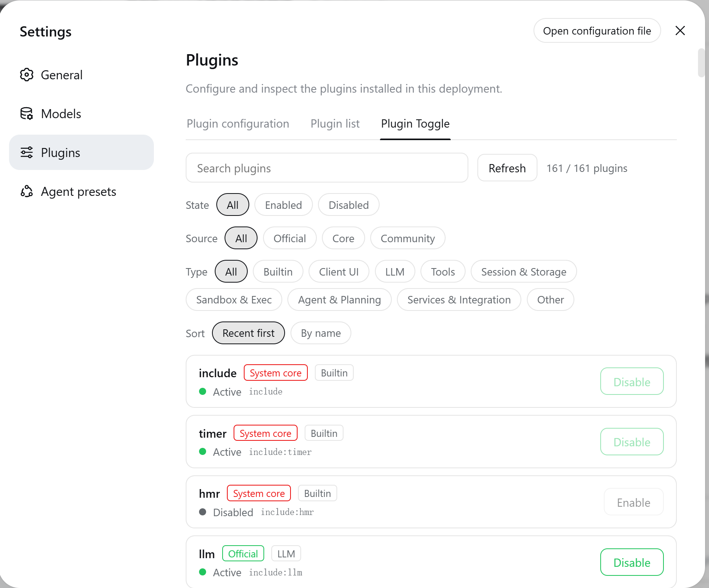Click the hmr Disabled status dot
The width and height of the screenshot is (709, 588).
(203, 512)
